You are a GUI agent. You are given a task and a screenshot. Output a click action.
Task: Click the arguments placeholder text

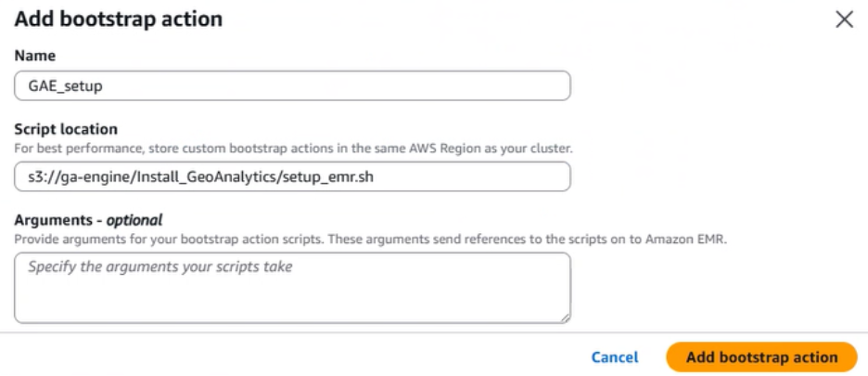tap(160, 267)
